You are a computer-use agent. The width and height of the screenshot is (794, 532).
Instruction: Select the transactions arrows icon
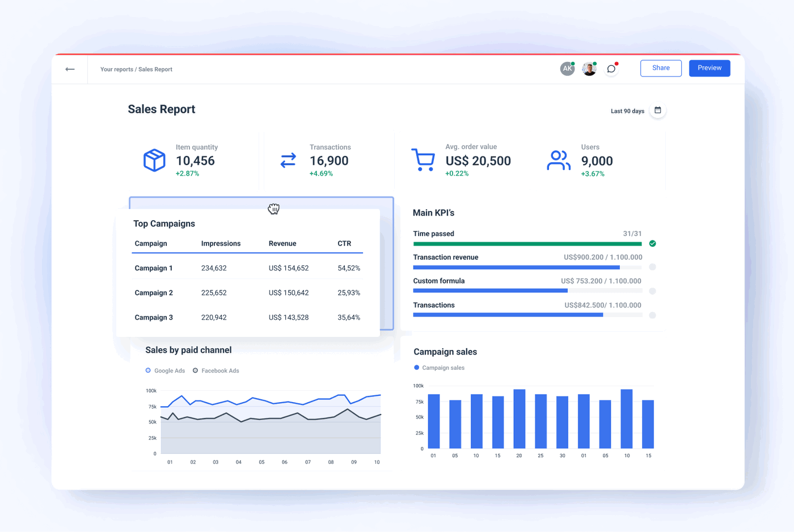pos(288,161)
